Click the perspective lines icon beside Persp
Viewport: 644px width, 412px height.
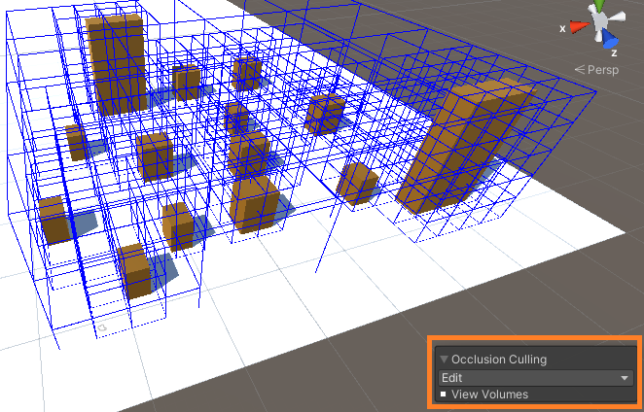[579, 69]
